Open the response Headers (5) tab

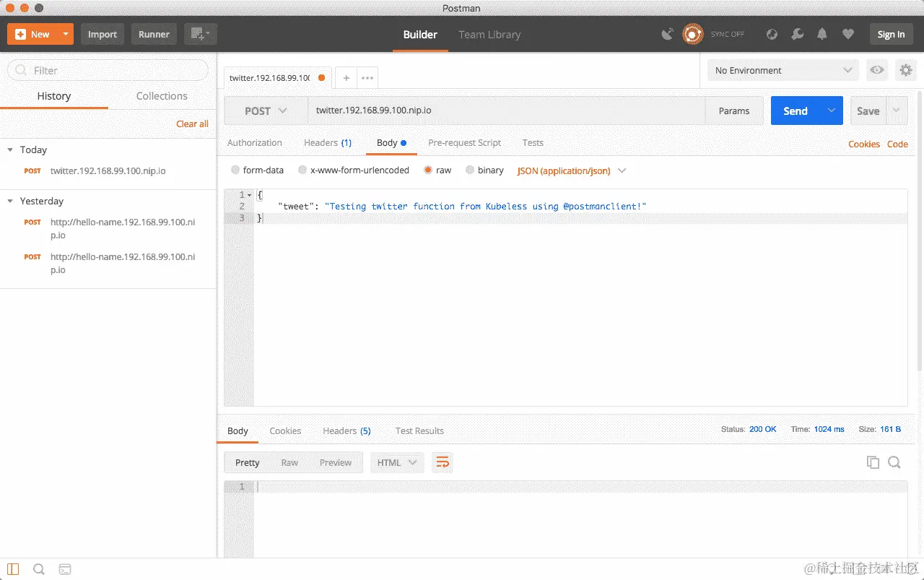point(346,431)
